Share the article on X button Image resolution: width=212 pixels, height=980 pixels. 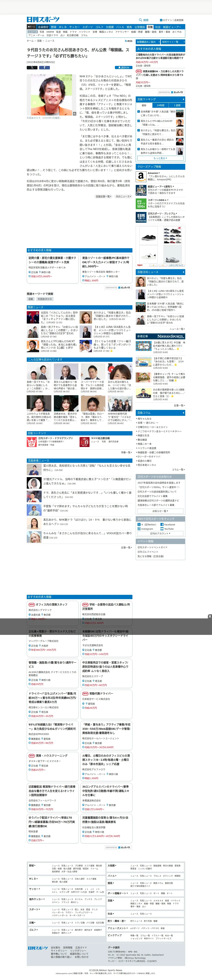click(x=32, y=67)
